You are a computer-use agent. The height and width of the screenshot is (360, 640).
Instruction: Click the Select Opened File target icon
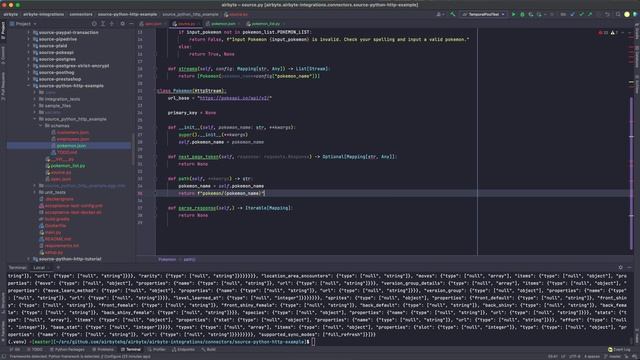(94, 24)
